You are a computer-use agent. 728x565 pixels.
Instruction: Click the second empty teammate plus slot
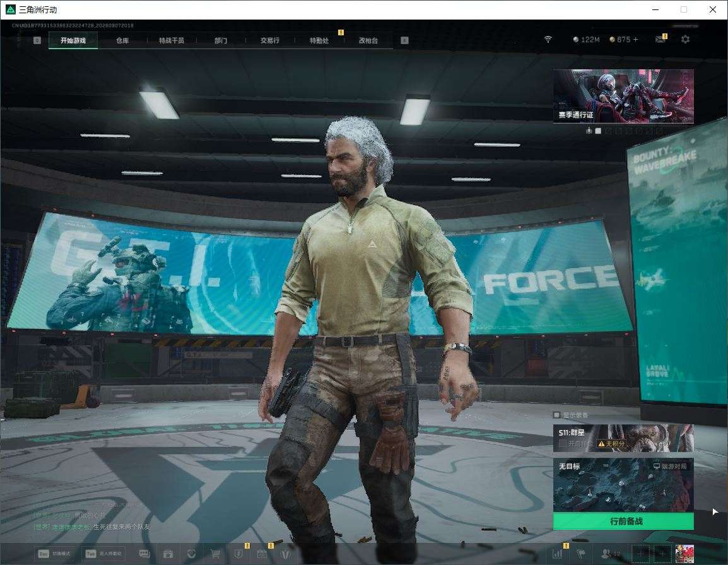coord(662,554)
